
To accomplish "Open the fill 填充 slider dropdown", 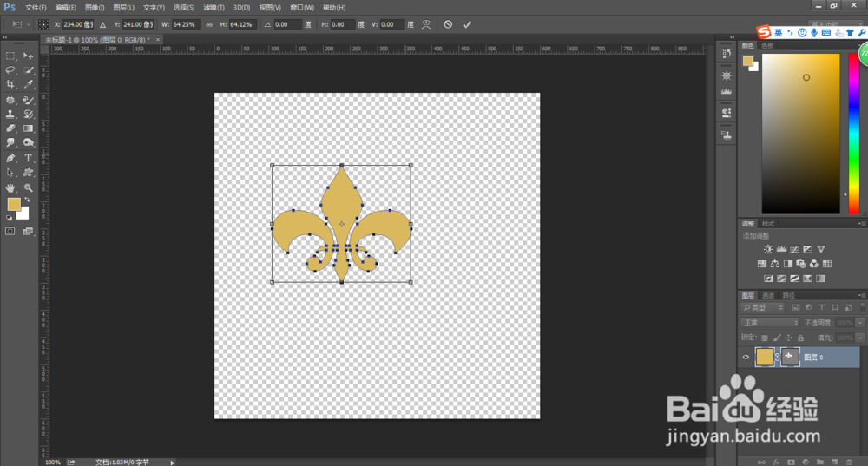I will click(x=860, y=338).
